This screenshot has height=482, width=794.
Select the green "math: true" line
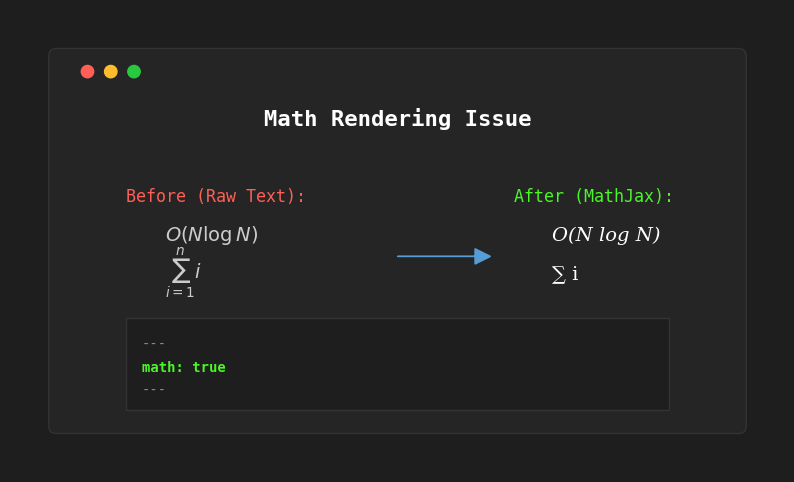pos(183,367)
